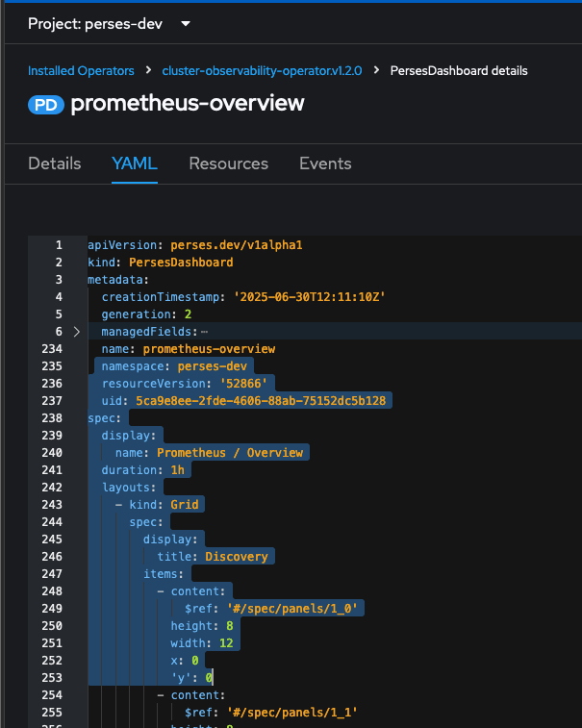Click the caret arrow beside perses-dev
Screen dimensions: 582x728
(186, 23)
